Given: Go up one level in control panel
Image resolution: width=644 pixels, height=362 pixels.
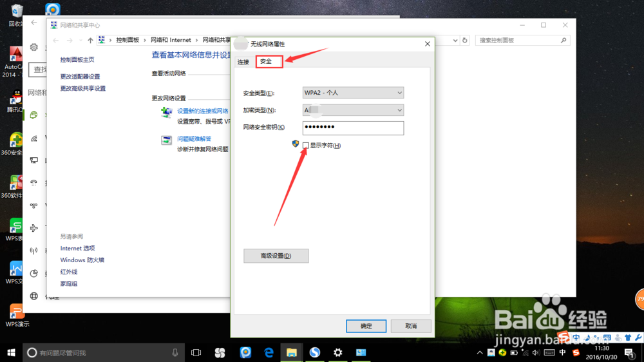Looking at the screenshot, I should click(90, 41).
